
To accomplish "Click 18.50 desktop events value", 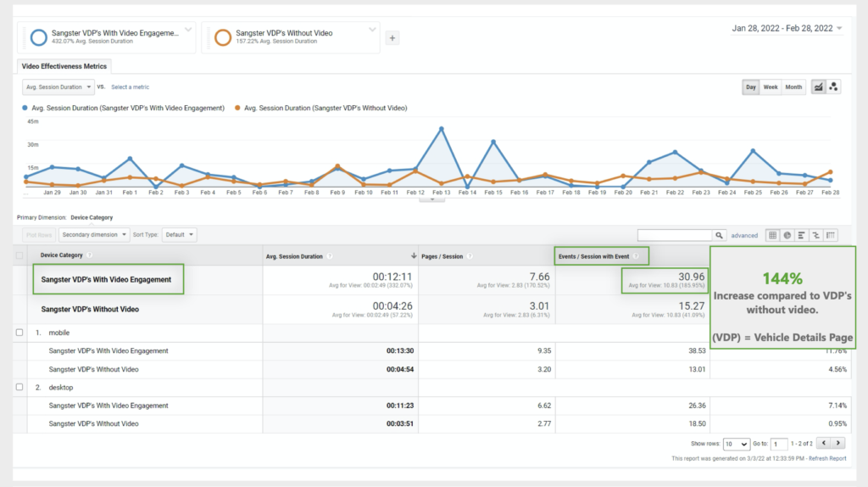I will point(697,424).
